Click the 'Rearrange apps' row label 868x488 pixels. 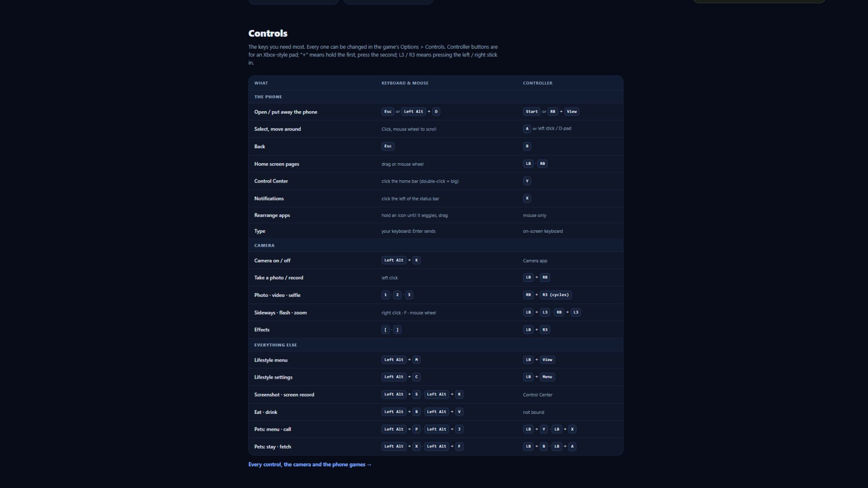tap(272, 216)
